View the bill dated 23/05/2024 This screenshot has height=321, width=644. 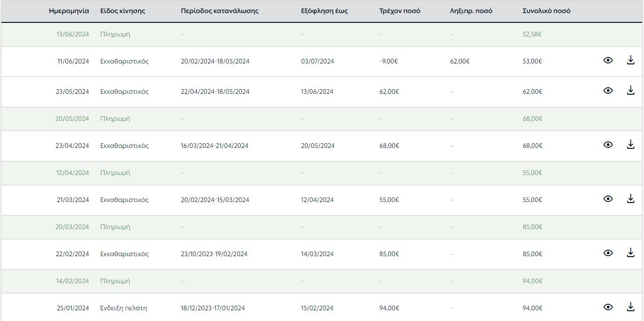coord(608,91)
